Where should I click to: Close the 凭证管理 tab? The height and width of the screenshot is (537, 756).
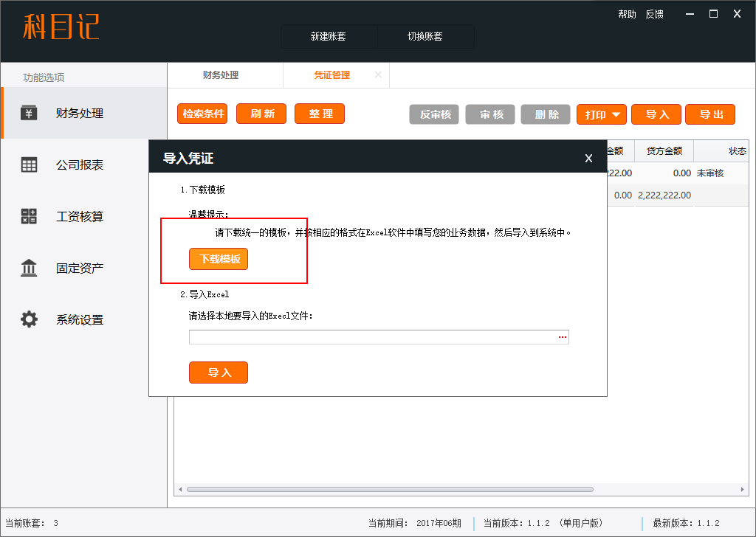point(378,75)
